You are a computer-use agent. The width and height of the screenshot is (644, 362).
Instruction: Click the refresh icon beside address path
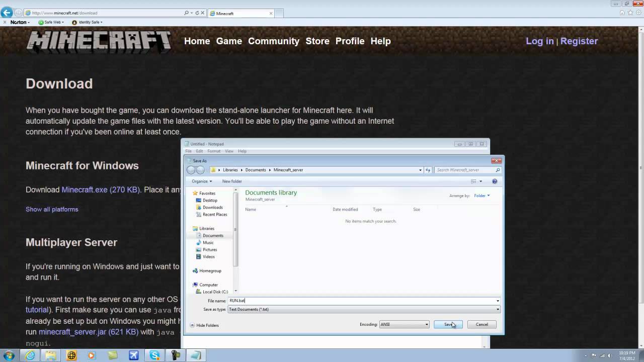coord(428,170)
